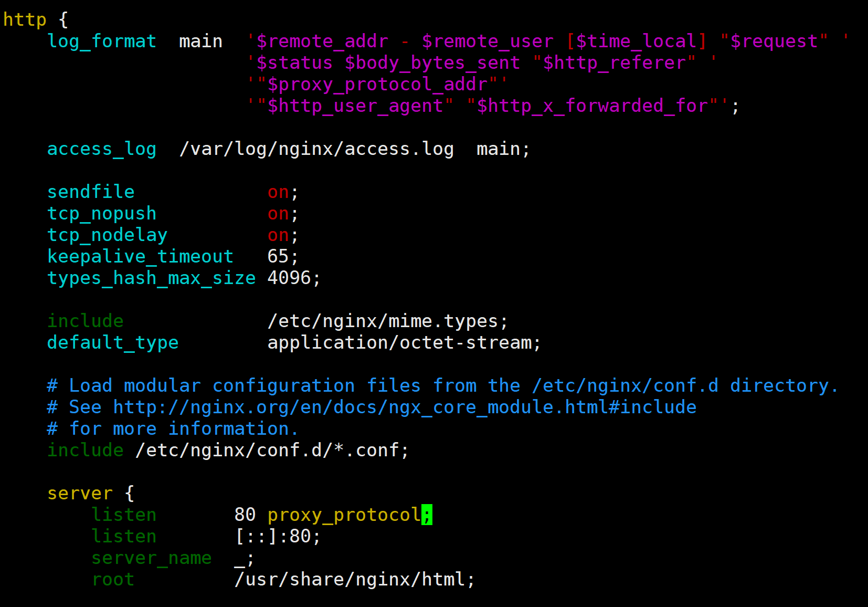Screen dimensions: 868x607
Task: Click the green cursor block
Action: coord(427,515)
